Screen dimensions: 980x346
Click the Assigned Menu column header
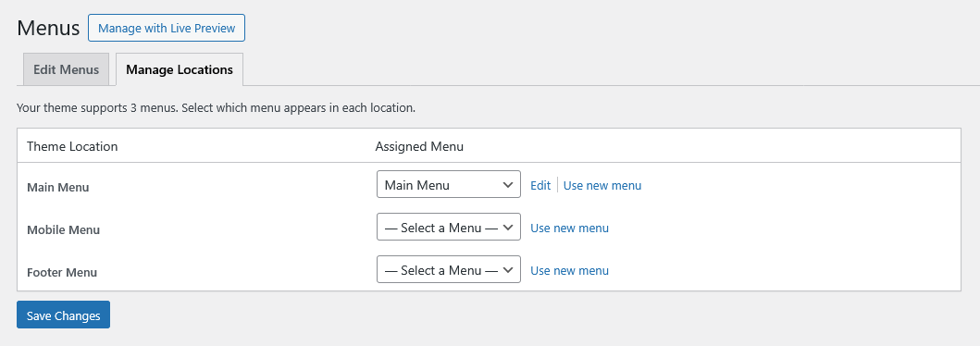(x=419, y=147)
